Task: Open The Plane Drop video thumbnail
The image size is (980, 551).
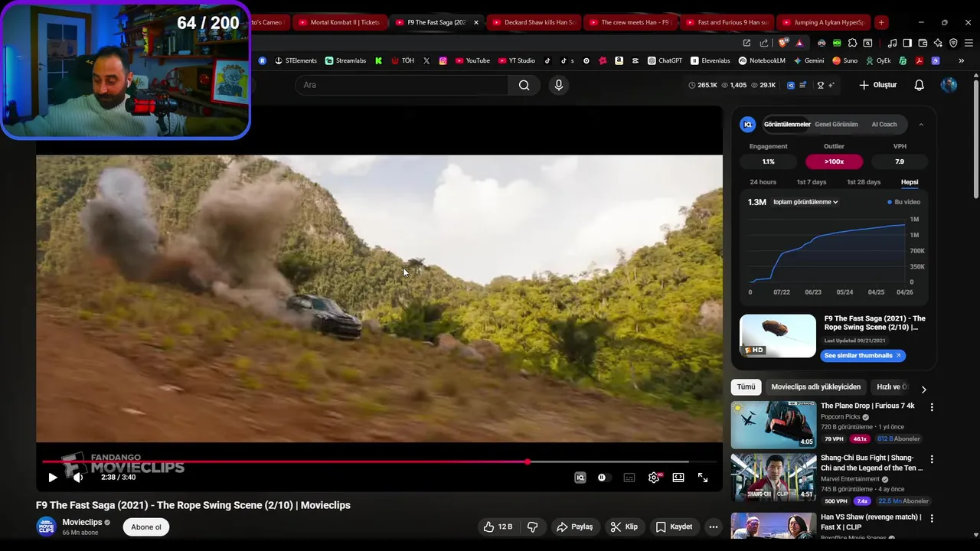Action: (x=773, y=425)
